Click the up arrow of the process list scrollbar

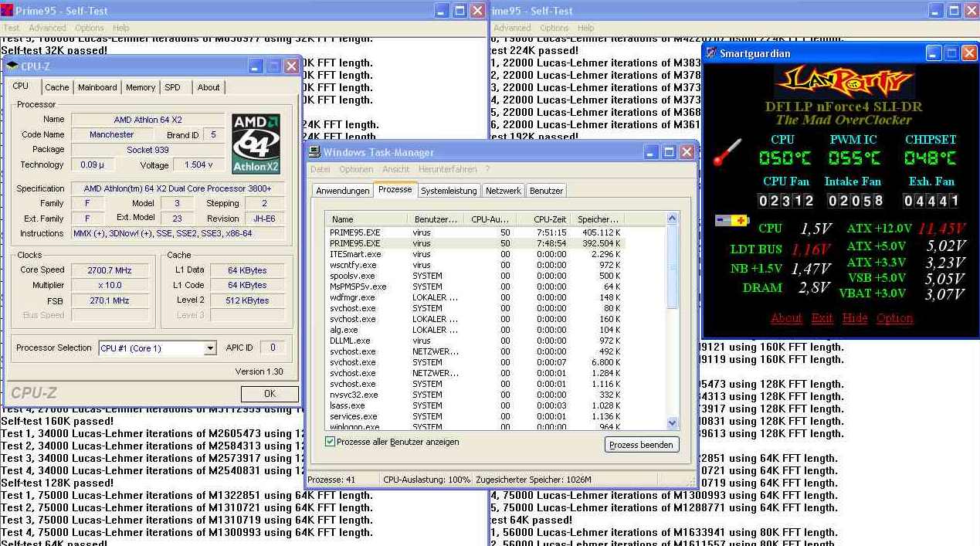(672, 219)
